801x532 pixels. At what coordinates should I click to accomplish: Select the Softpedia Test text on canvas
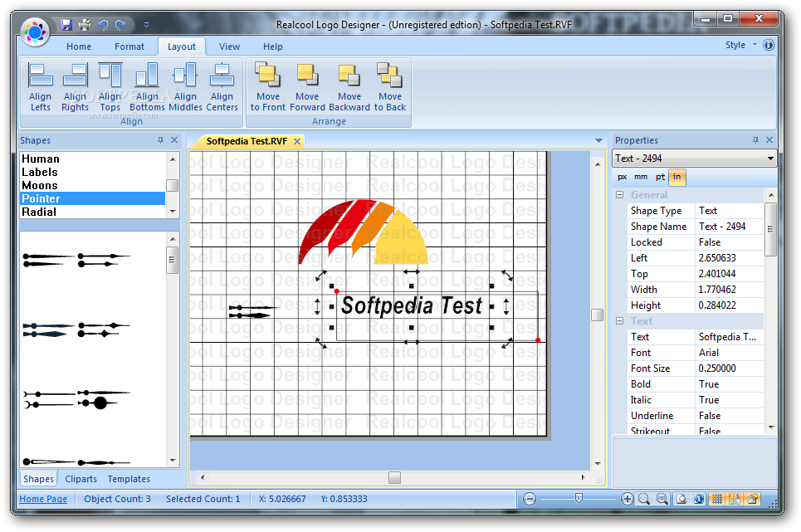pyautogui.click(x=411, y=305)
